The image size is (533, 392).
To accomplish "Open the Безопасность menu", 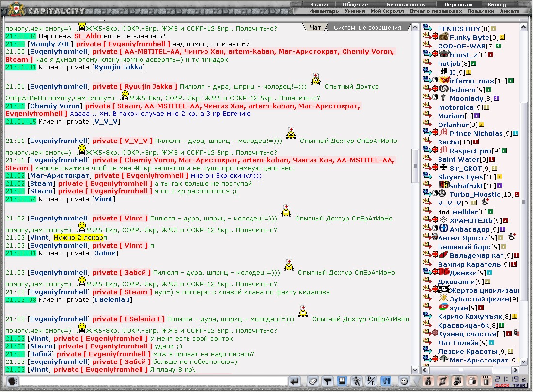I will [x=406, y=5].
